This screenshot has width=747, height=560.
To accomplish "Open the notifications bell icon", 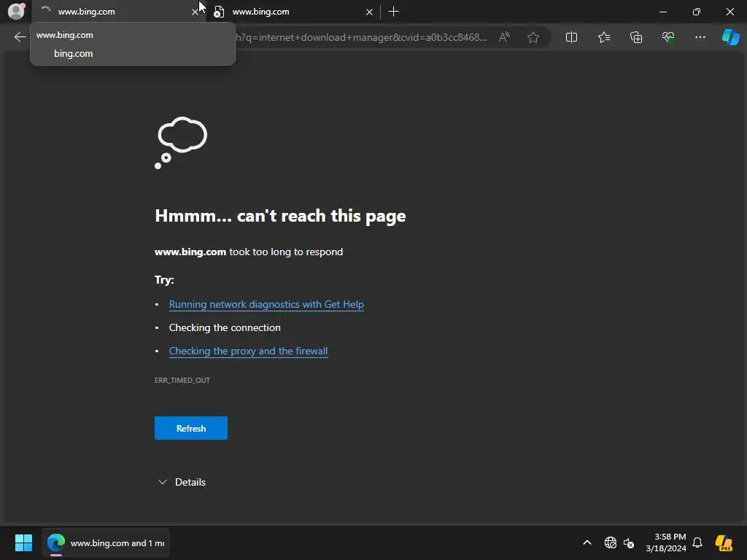I will click(x=697, y=542).
